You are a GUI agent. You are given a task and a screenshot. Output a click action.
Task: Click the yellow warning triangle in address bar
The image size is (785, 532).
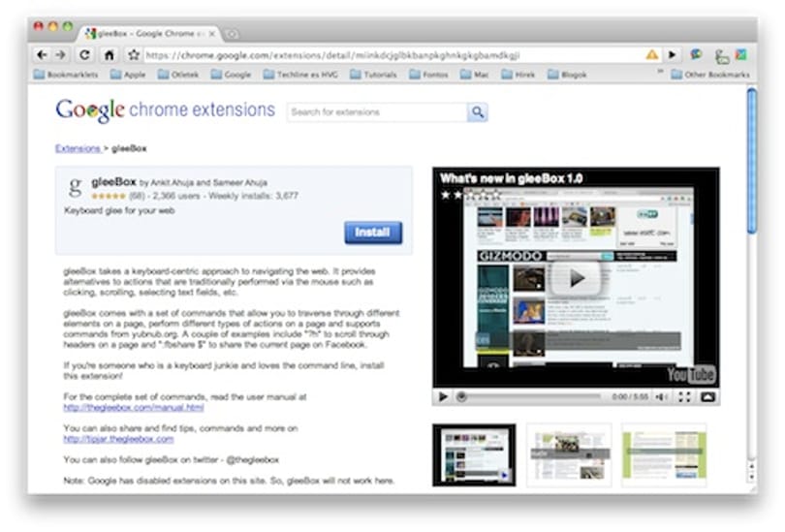[x=652, y=54]
